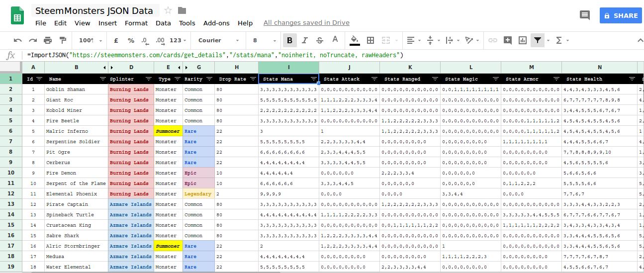Format cells as currency (£)
This screenshot has width=644, height=273.
pos(116,40)
